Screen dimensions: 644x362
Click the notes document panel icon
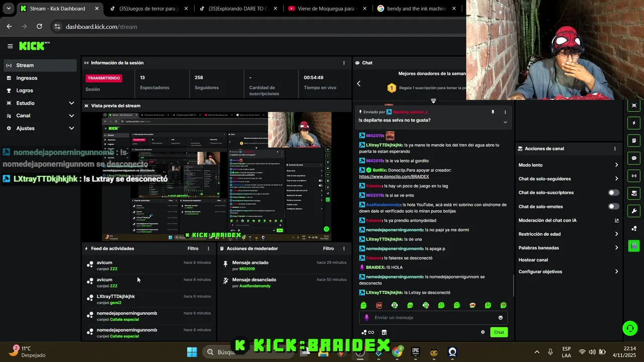coord(634,141)
